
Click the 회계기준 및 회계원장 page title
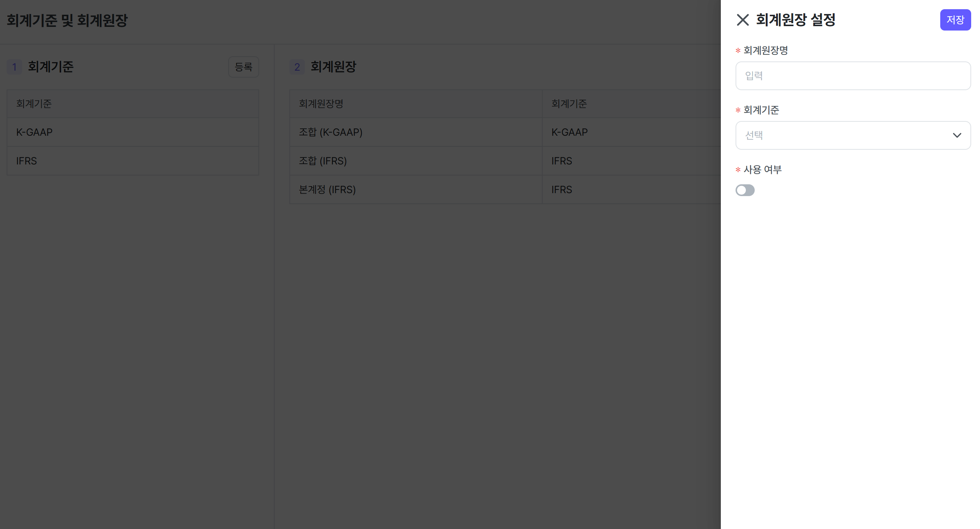67,20
